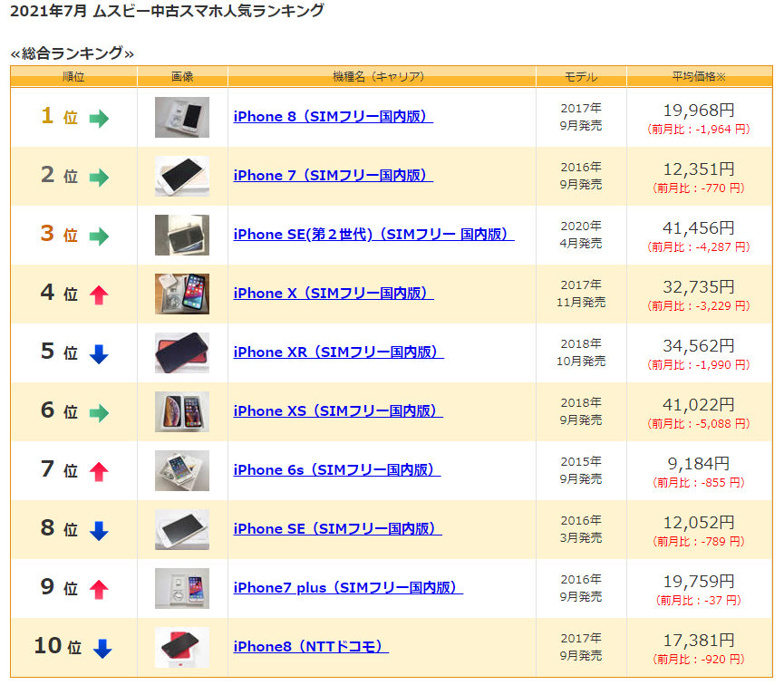Image resolution: width=784 pixels, height=685 pixels.
Task: Click the blue down arrow at rank 5
Action: [x=99, y=354]
